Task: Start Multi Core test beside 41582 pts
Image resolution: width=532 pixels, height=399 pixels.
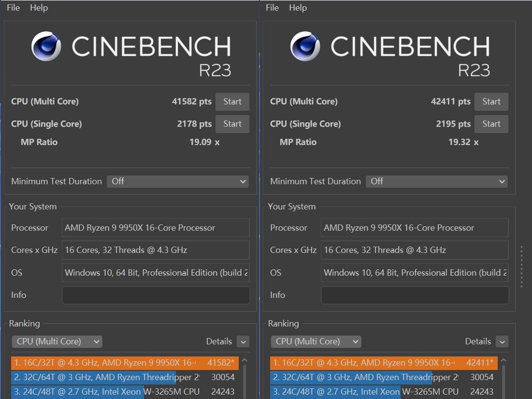Action: (232, 102)
